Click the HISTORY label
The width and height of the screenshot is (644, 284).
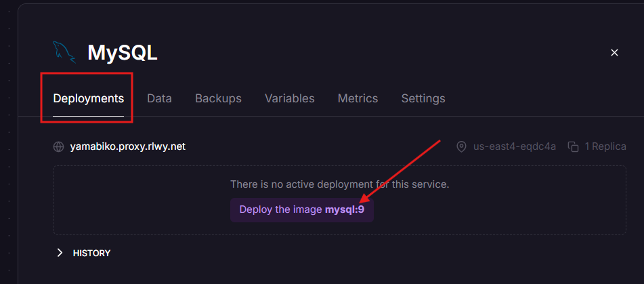pos(91,253)
